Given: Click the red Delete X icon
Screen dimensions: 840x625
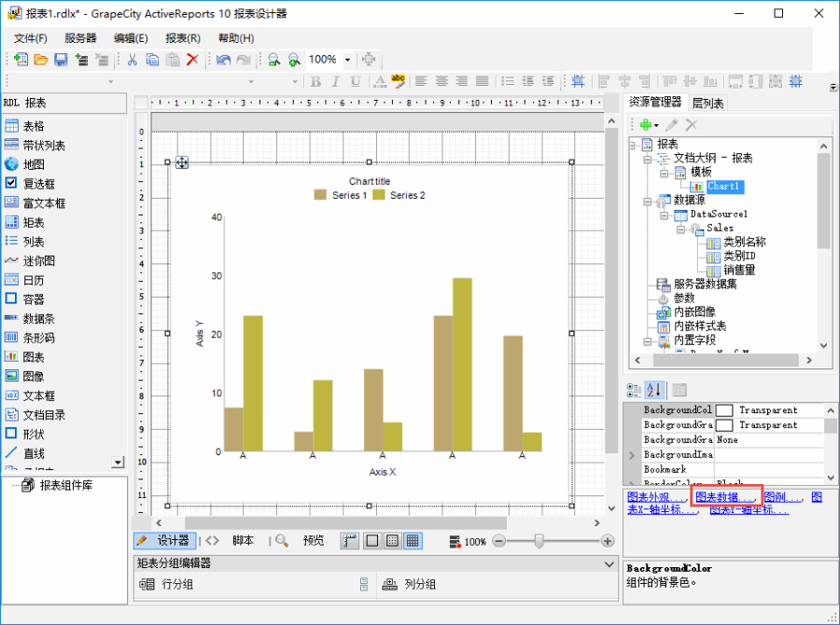Looking at the screenshot, I should tap(192, 60).
